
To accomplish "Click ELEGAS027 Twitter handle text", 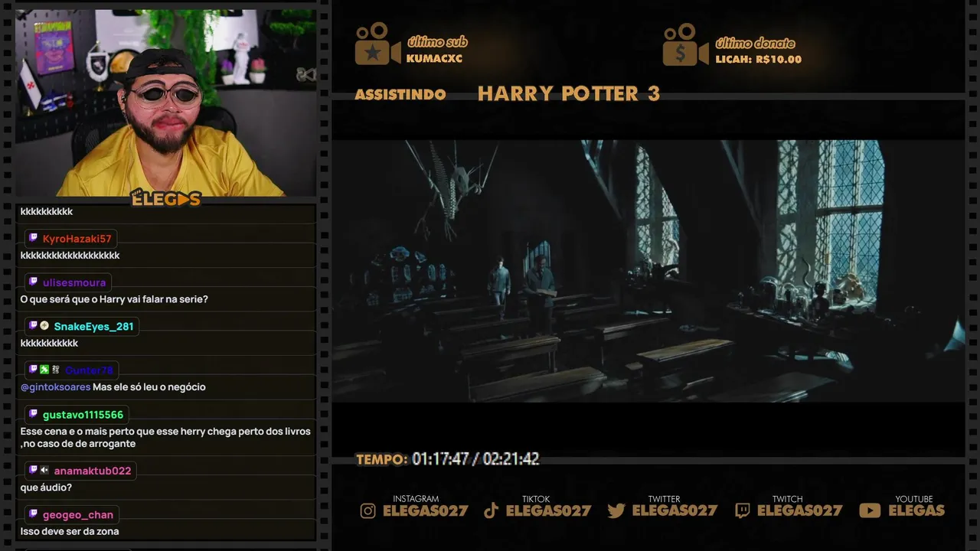I will pos(675,510).
